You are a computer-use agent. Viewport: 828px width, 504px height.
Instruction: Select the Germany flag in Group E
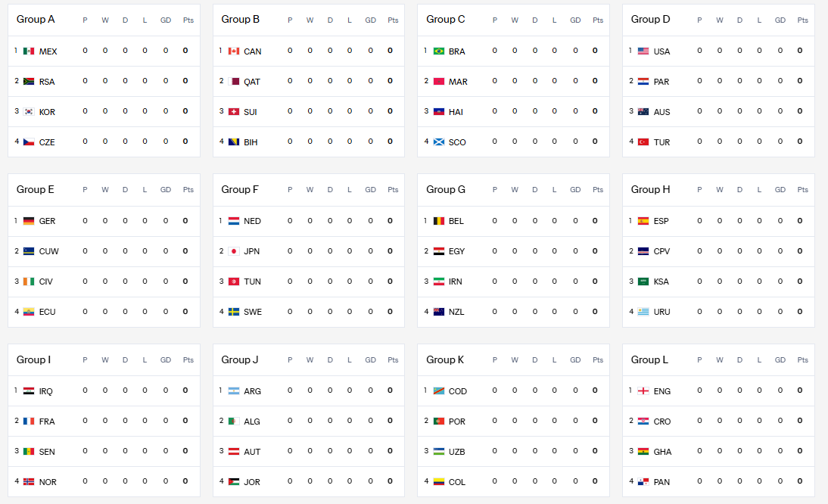pos(30,221)
